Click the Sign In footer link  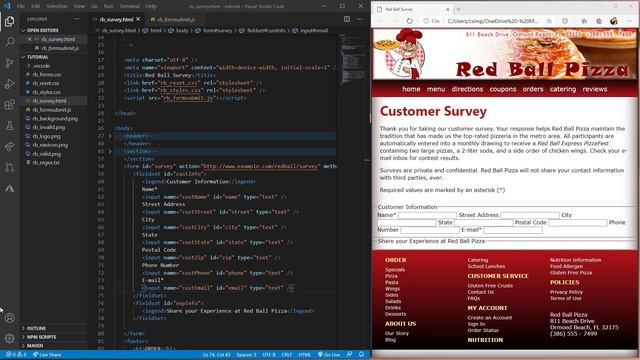tap(476, 324)
